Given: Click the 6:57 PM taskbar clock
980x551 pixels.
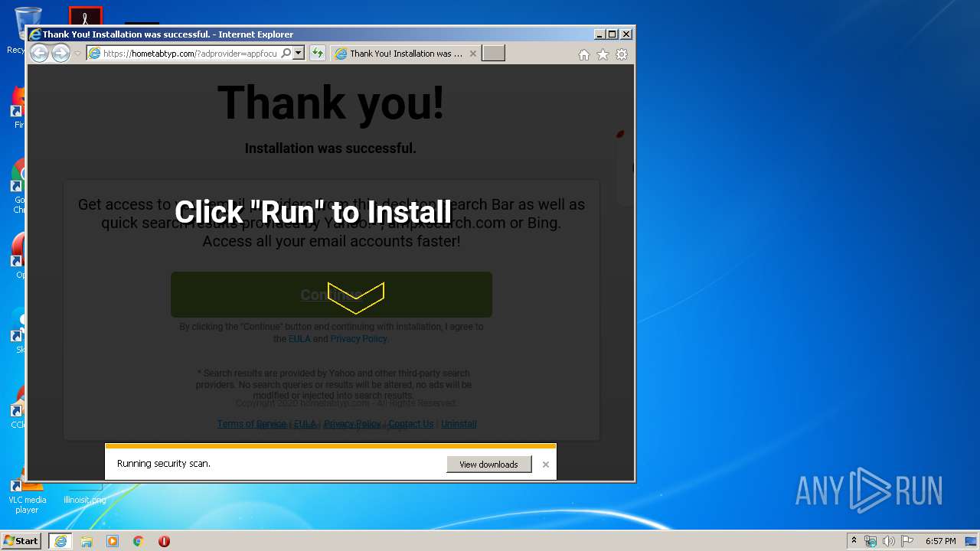Looking at the screenshot, I should click(940, 541).
